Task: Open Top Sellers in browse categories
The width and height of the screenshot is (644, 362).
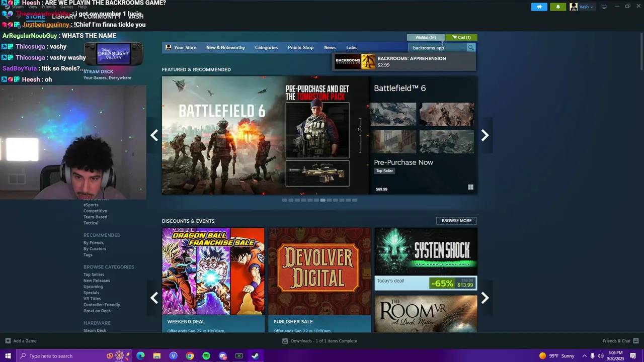Action: click(x=94, y=275)
